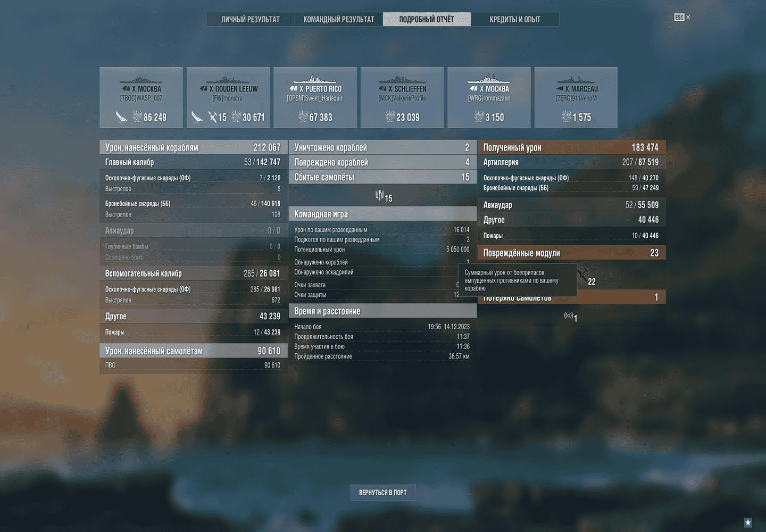
Task: Click the Сбитые самолёты row
Action: pyautogui.click(x=382, y=177)
